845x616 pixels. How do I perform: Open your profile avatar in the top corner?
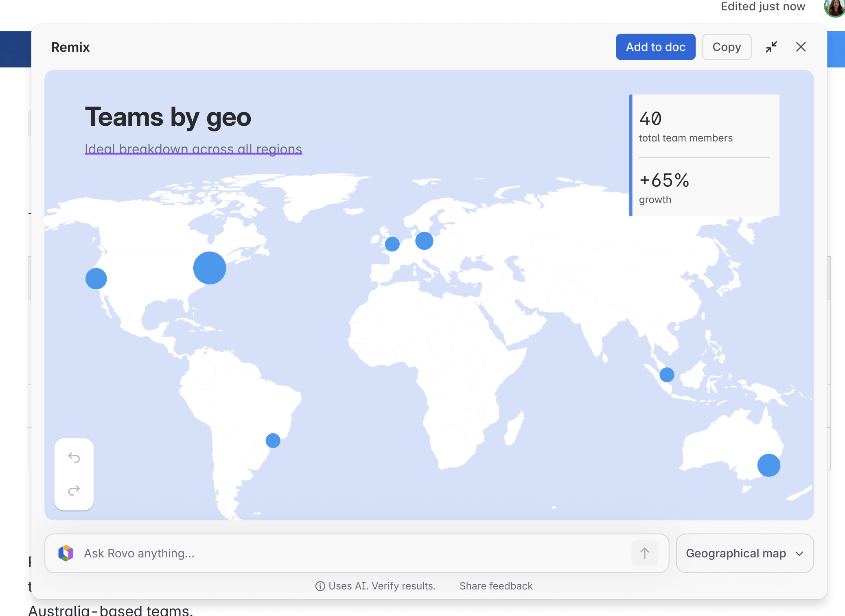834,9
